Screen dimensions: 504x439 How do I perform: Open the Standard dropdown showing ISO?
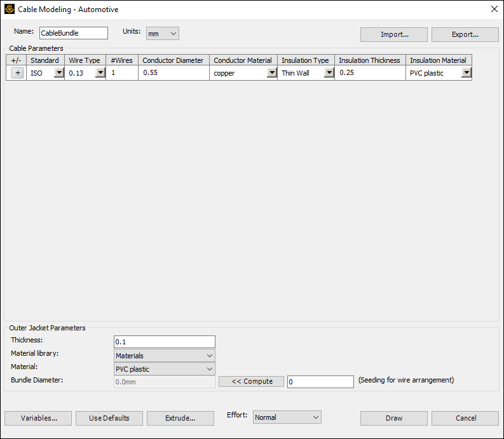click(x=59, y=72)
